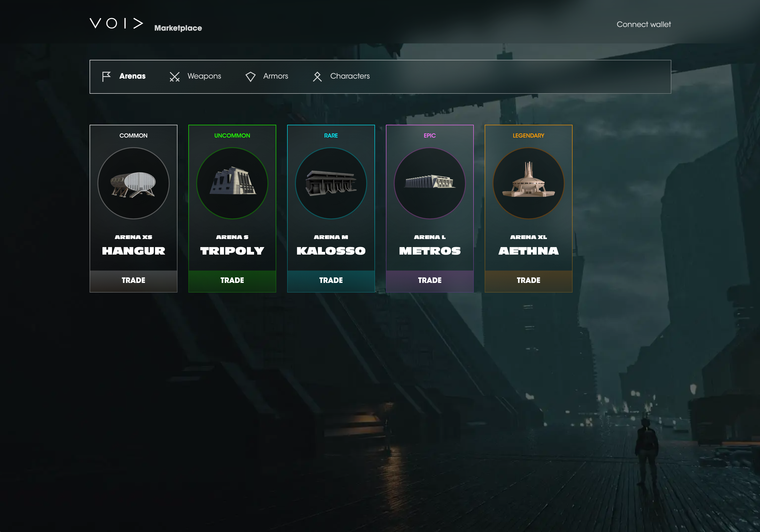Select the Metros arena image
The image size is (760, 532).
pos(430,183)
